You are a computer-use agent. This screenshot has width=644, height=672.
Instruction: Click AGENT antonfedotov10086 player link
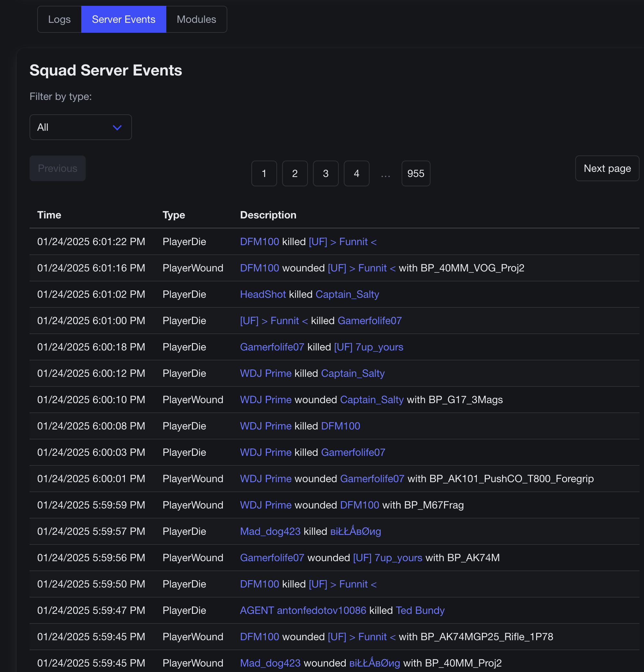[x=303, y=610]
